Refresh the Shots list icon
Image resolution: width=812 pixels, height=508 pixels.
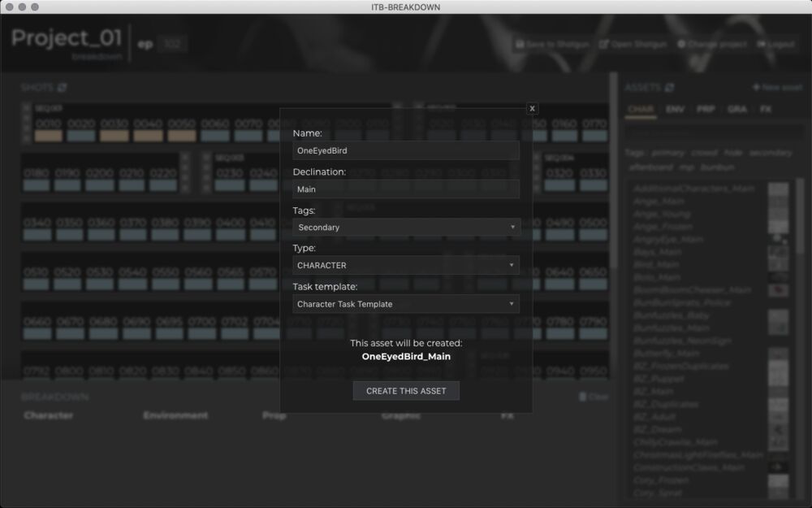click(62, 88)
